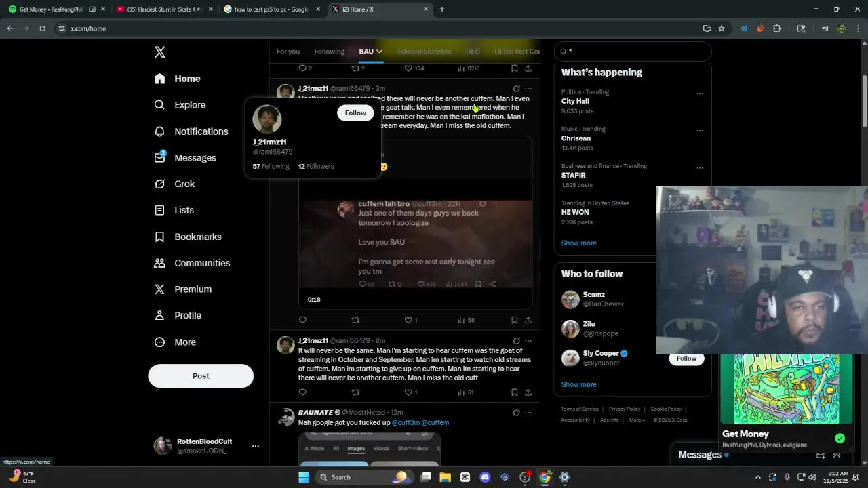Screen dimensions: 868x488
Task: Open the Windows Start menu
Action: coord(304,477)
